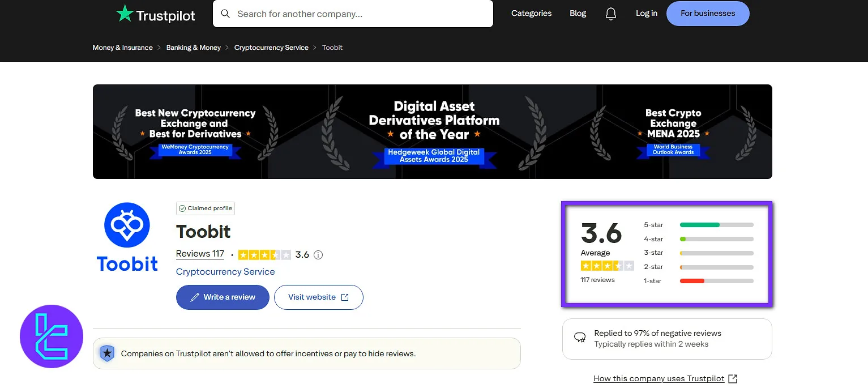The height and width of the screenshot is (388, 868).
Task: Click external link icon on Visit website
Action: (345, 297)
